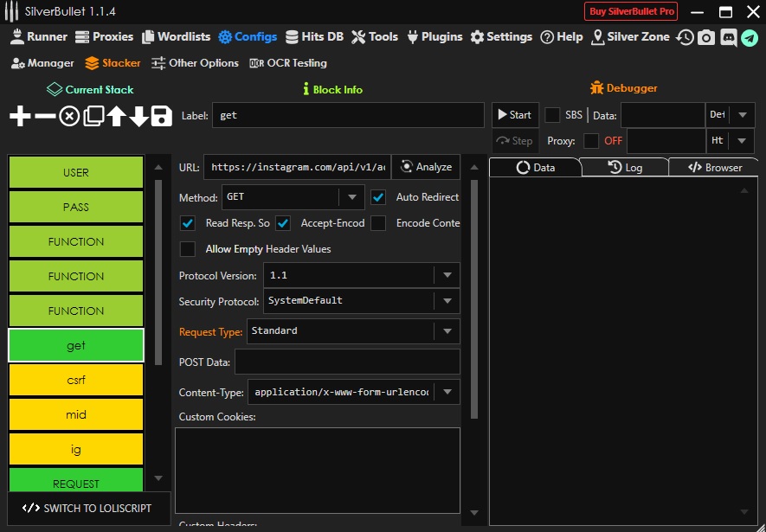Screen dimensions: 766x532
Task: Select the yellow csrf block in stack
Action: 76,380
